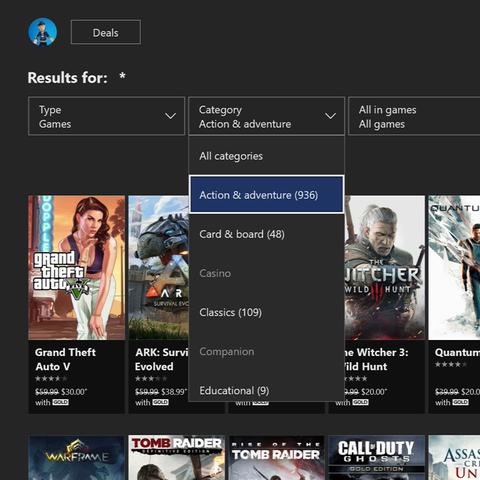480x480 pixels.
Task: Open Grand Theft Auto V cover art
Action: pos(77,268)
